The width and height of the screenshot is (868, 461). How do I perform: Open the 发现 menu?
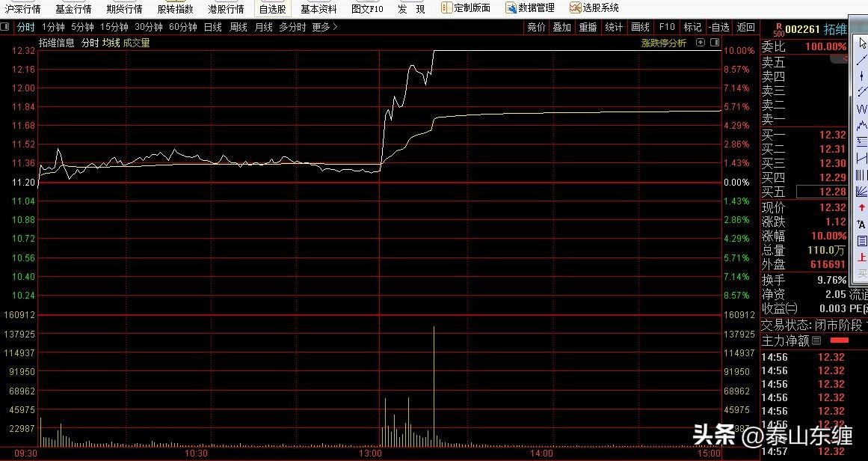[411, 9]
